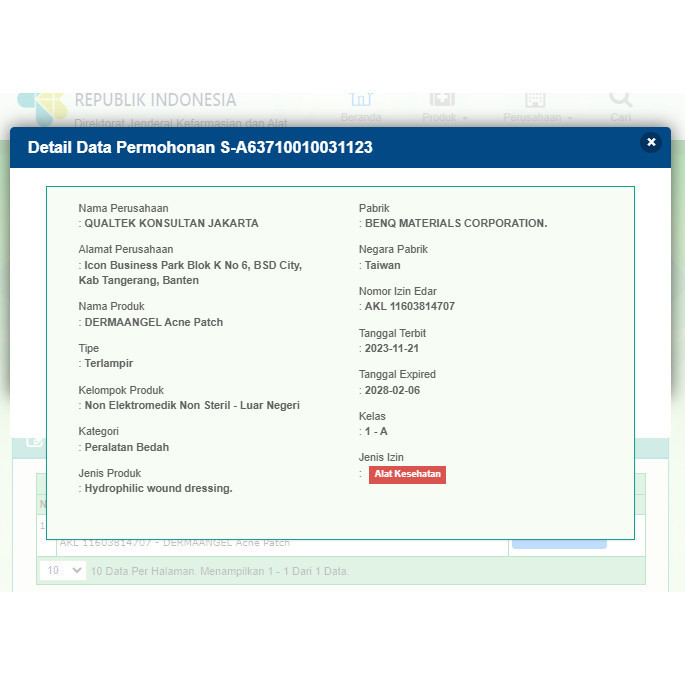Select Non Elektromedik Non Steril group text
Image resolution: width=685 pixels, height=685 pixels.
[192, 405]
